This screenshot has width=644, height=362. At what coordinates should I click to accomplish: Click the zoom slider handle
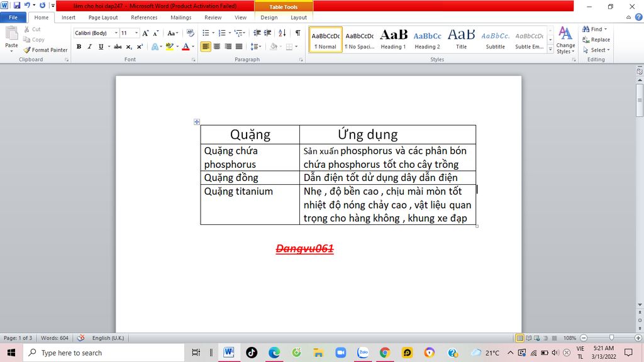click(611, 337)
